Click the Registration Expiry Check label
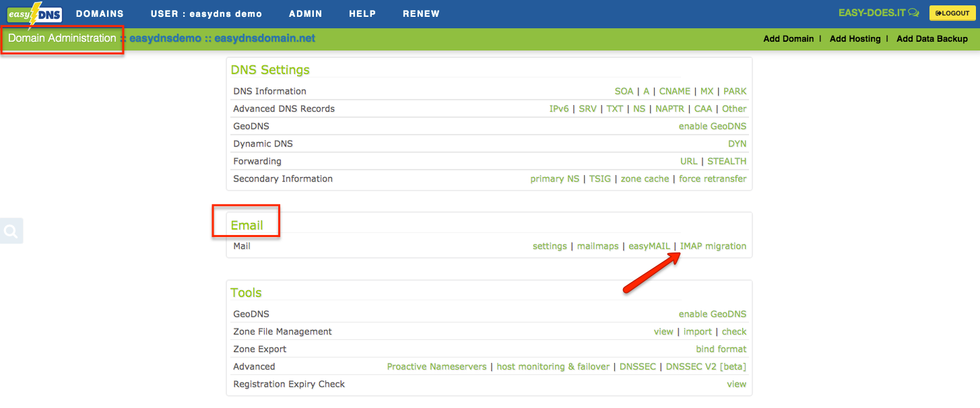The height and width of the screenshot is (408, 980). pyautogui.click(x=289, y=384)
